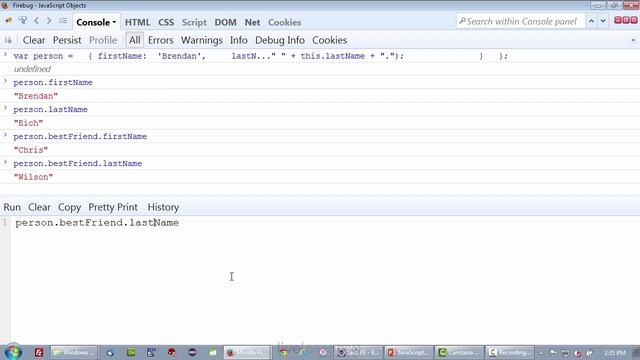Click the Chrome icon on the taskbar
Image resolution: width=640 pixels, height=360 pixels.
(x=283, y=352)
